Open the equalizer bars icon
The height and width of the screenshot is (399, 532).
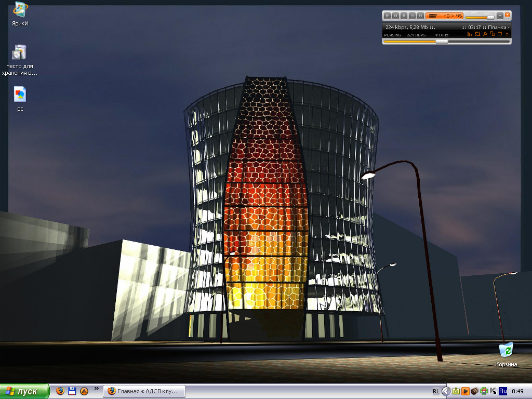[470, 34]
